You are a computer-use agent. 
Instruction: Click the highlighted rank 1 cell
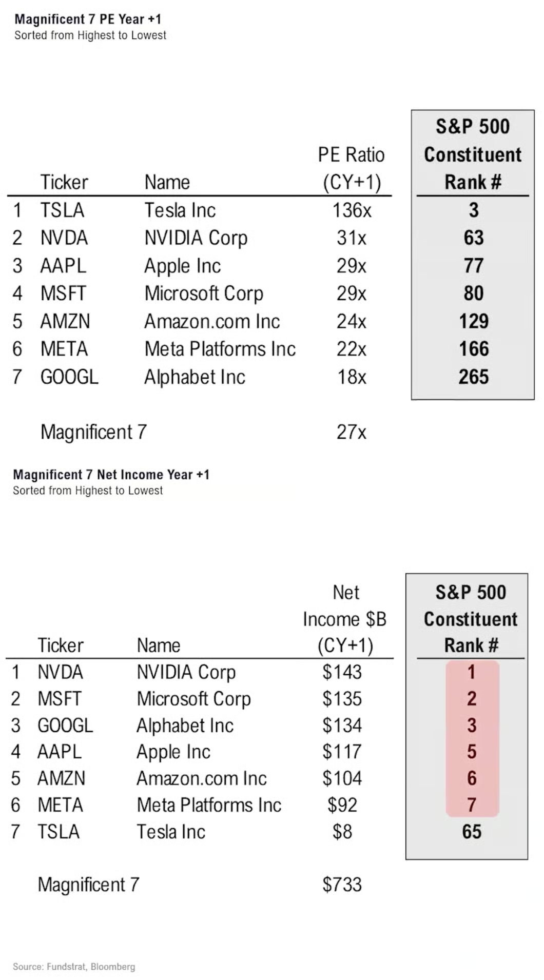[472, 672]
